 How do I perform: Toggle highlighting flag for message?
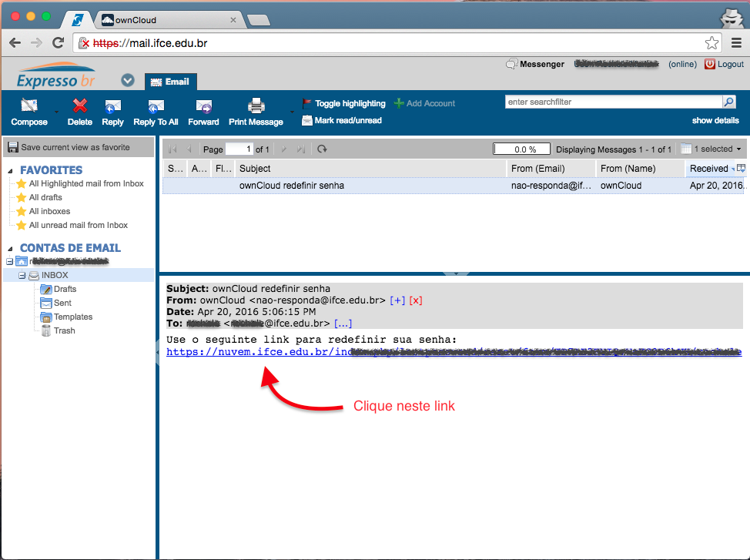[x=343, y=103]
